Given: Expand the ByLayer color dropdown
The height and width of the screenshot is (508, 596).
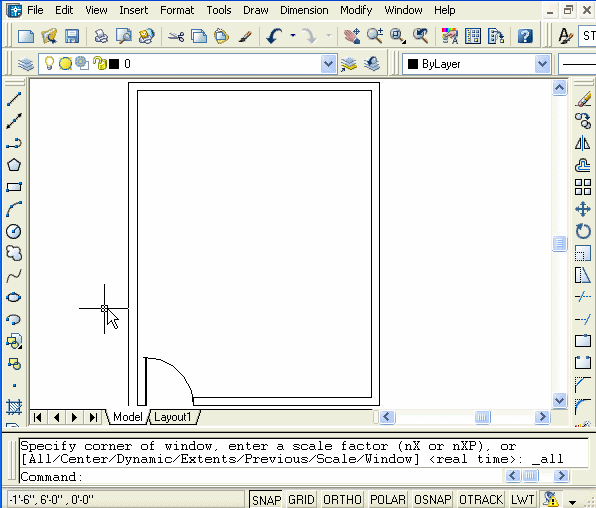Looking at the screenshot, I should coord(542,64).
